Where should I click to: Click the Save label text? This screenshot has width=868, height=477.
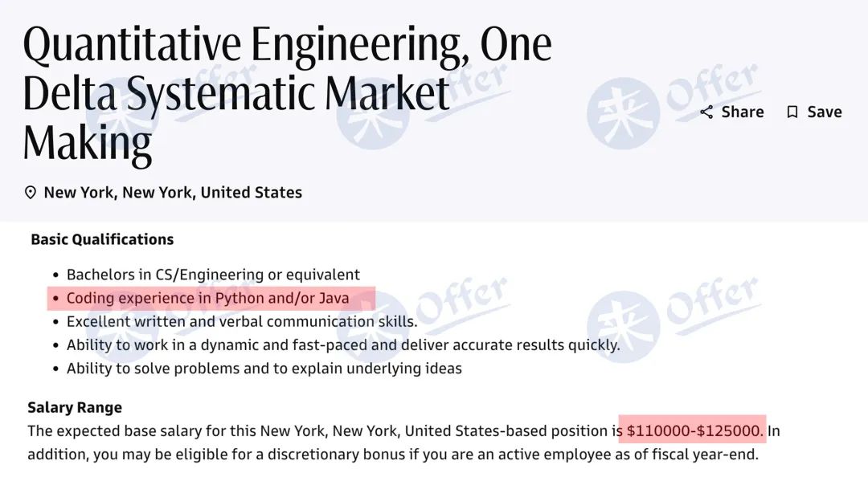tap(825, 112)
